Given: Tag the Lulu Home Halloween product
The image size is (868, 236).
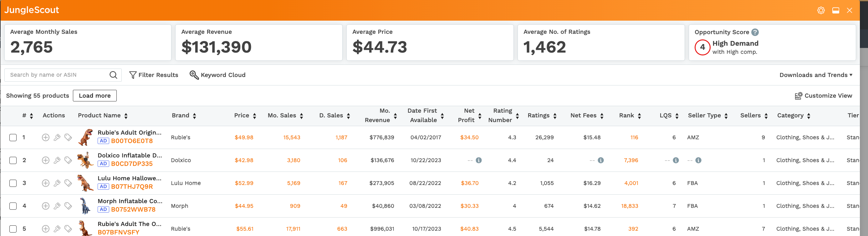Looking at the screenshot, I should pos(68,183).
